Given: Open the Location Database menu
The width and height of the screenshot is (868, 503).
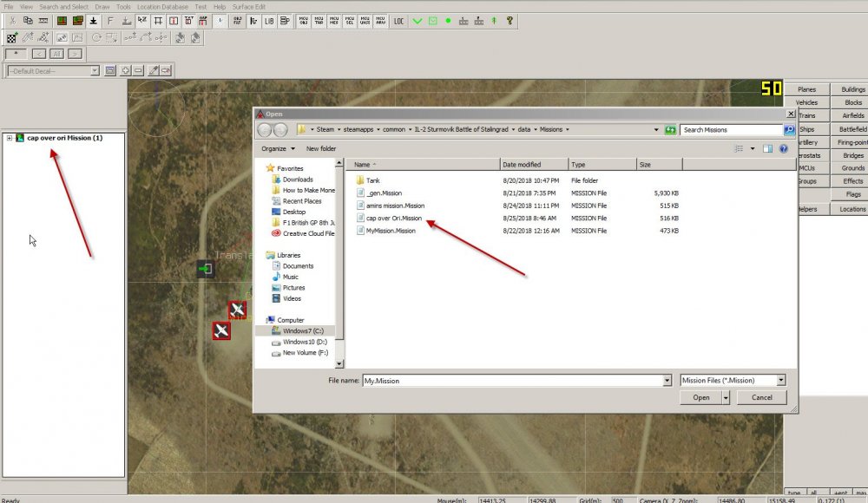Looking at the screenshot, I should pos(162,6).
